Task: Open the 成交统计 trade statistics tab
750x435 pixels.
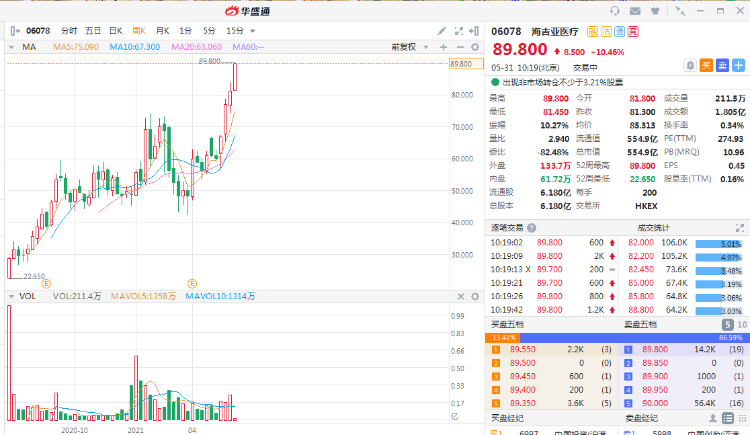Action: (x=653, y=228)
